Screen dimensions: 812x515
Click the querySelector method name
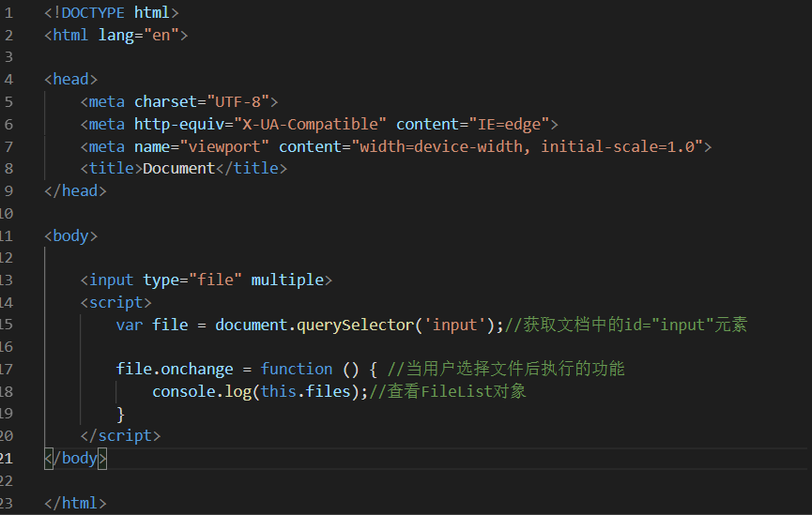click(x=355, y=326)
